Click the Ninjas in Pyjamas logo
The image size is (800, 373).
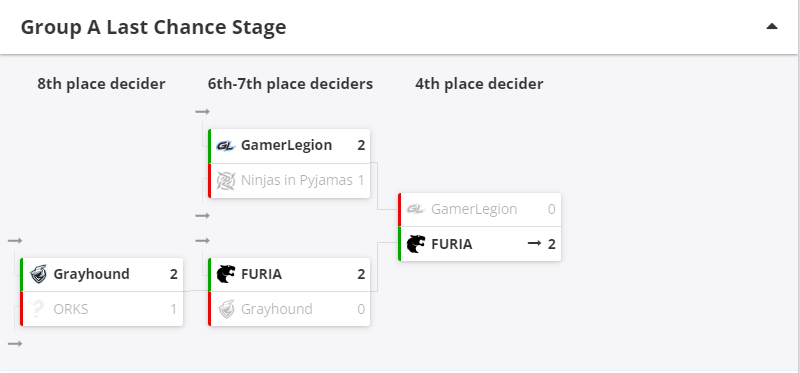click(226, 181)
